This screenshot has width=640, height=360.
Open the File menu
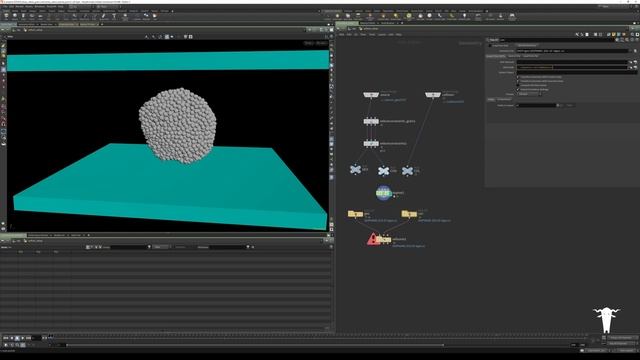coord(5,7)
